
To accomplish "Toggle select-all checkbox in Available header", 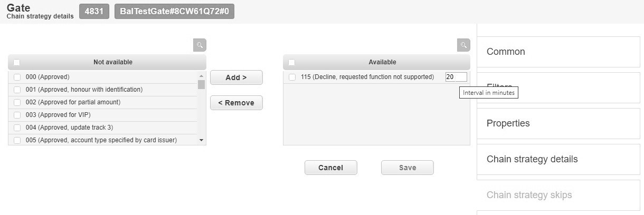I will [x=292, y=62].
